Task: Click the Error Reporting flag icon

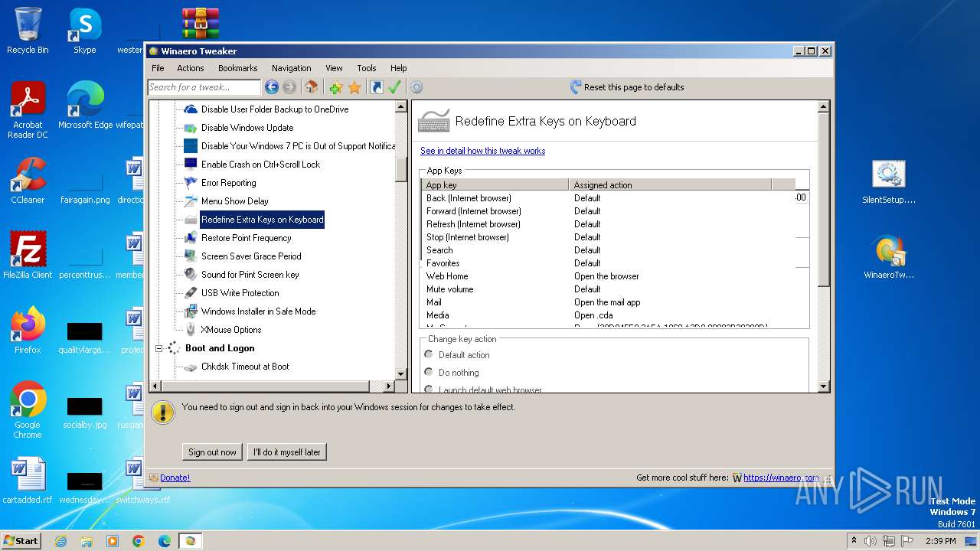Action: tap(191, 183)
